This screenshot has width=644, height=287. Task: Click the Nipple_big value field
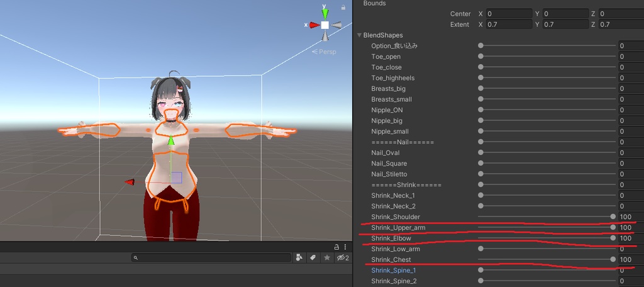631,120
